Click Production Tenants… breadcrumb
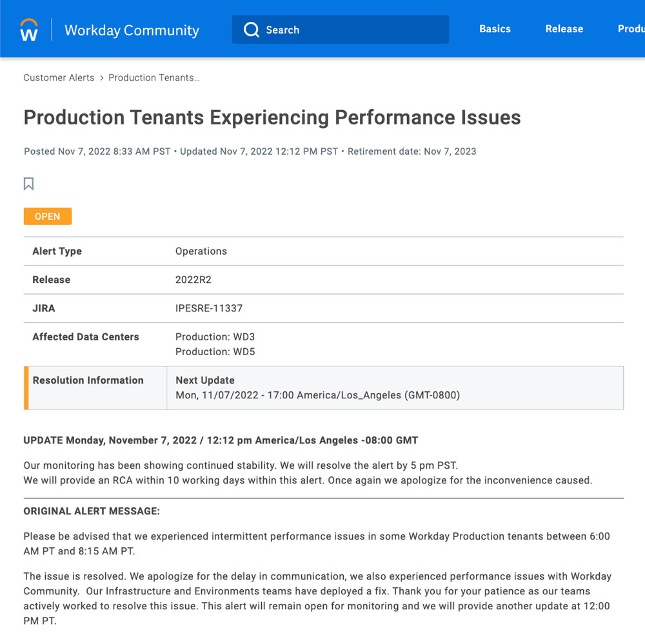 click(x=154, y=78)
